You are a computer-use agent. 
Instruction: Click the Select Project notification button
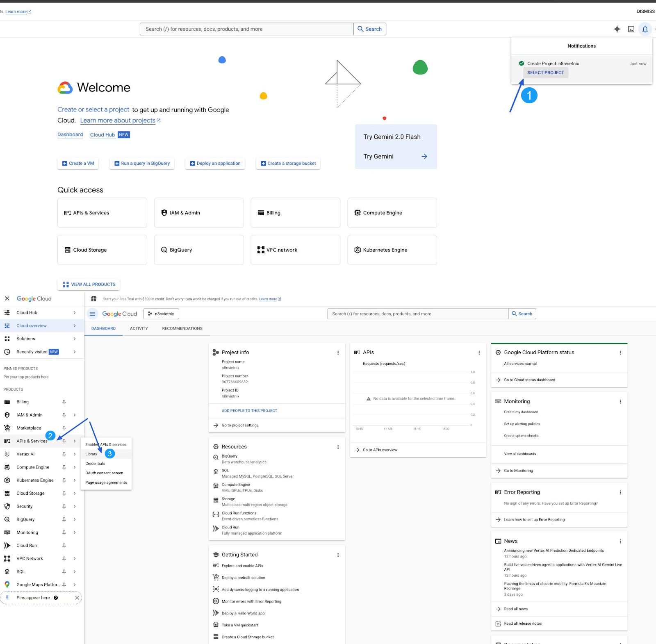545,73
